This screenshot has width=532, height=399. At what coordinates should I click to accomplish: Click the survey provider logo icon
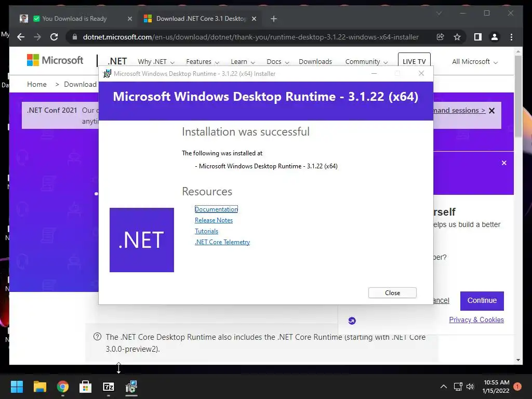coord(352,321)
